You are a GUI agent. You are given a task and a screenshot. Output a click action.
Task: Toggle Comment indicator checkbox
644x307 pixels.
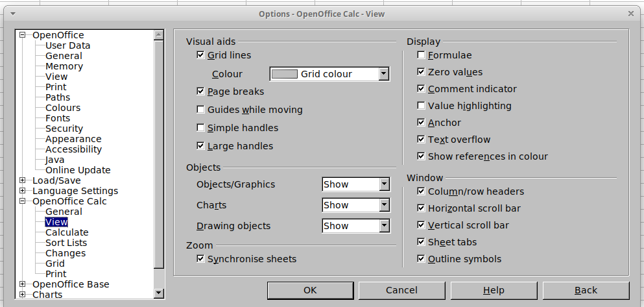421,88
